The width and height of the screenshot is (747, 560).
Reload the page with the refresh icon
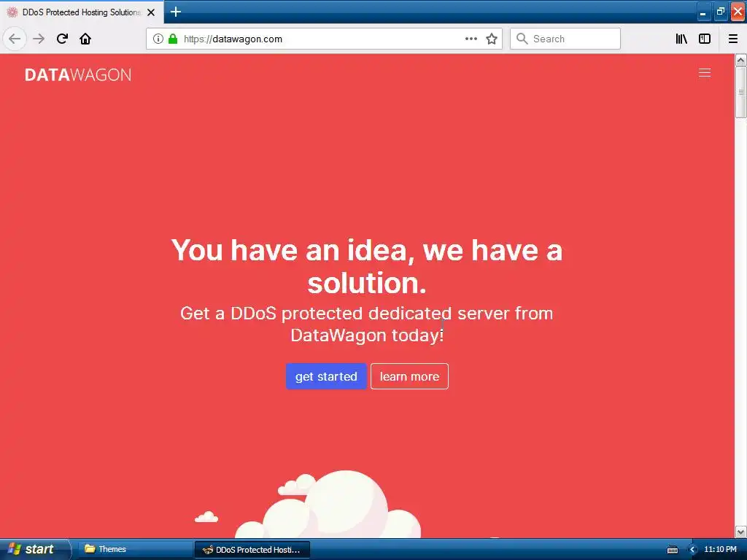[x=62, y=39]
